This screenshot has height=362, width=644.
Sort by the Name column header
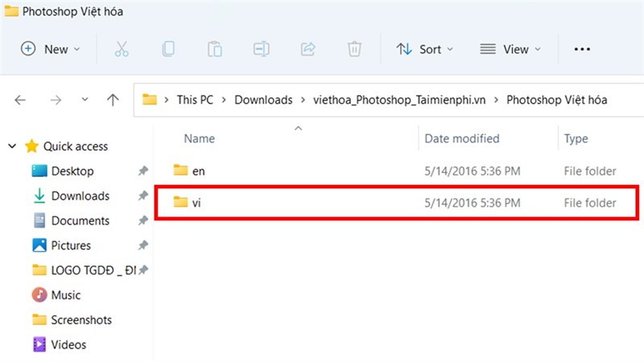pos(199,138)
